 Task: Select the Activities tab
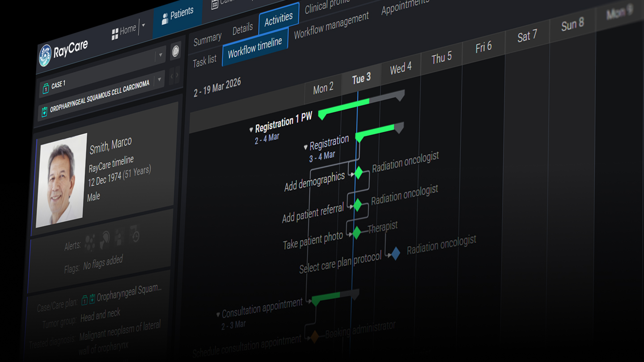279,19
